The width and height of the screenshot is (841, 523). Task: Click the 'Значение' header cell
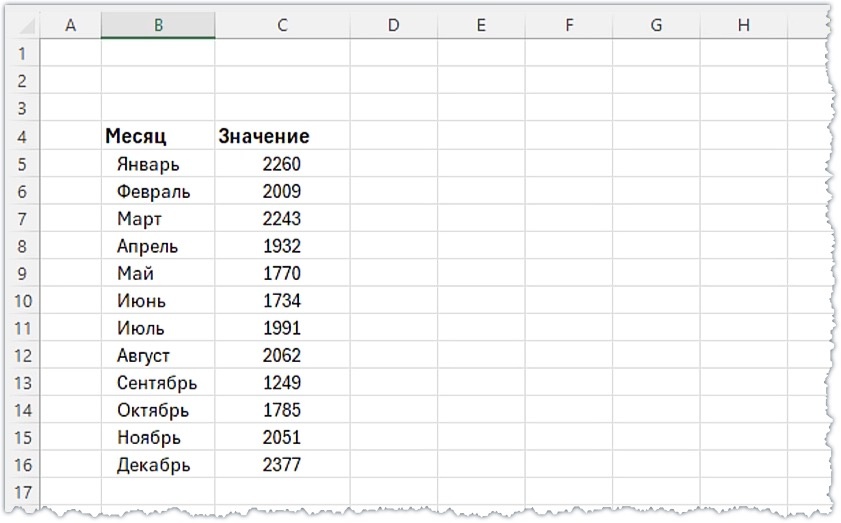[283, 136]
